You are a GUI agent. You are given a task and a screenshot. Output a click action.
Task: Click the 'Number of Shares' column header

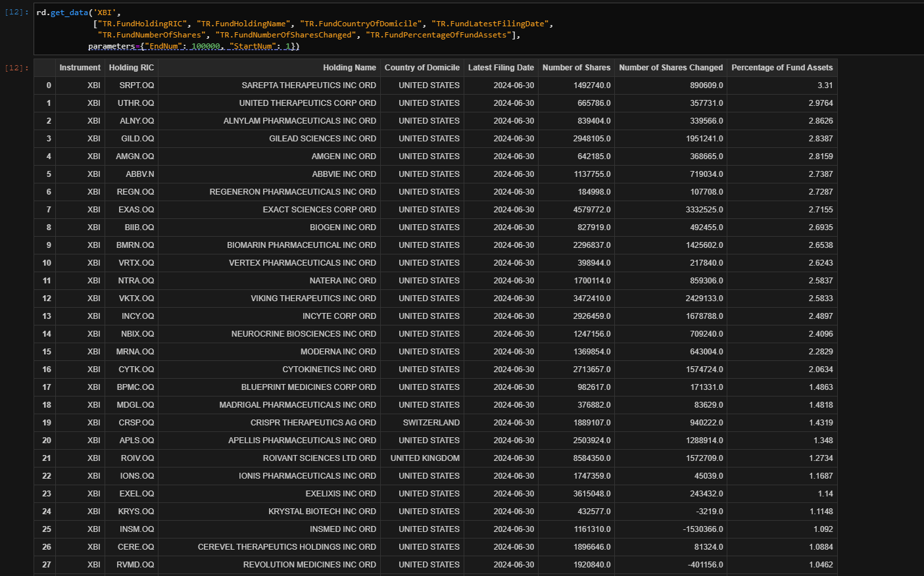(x=576, y=68)
